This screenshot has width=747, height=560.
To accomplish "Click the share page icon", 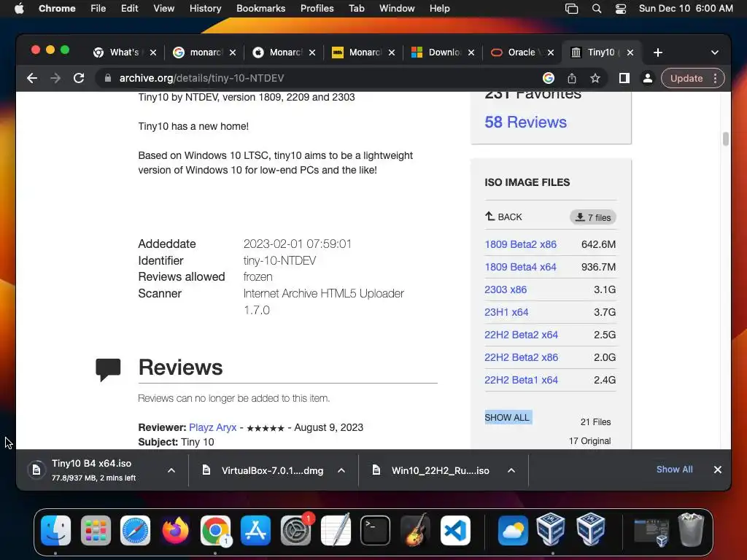I will (x=572, y=78).
